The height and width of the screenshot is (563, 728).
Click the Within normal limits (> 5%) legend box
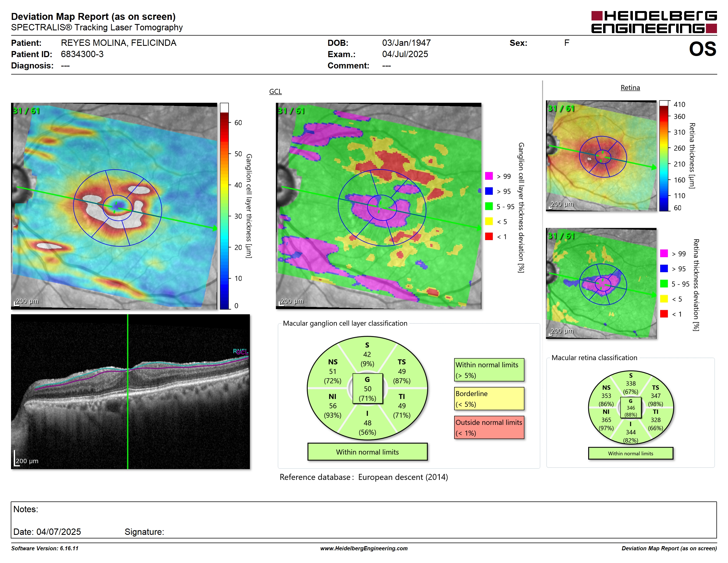click(489, 370)
